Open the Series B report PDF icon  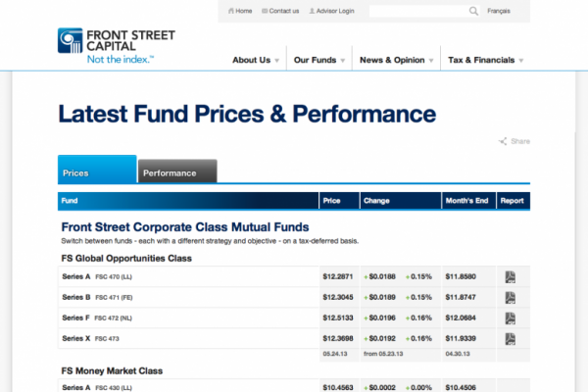click(510, 297)
